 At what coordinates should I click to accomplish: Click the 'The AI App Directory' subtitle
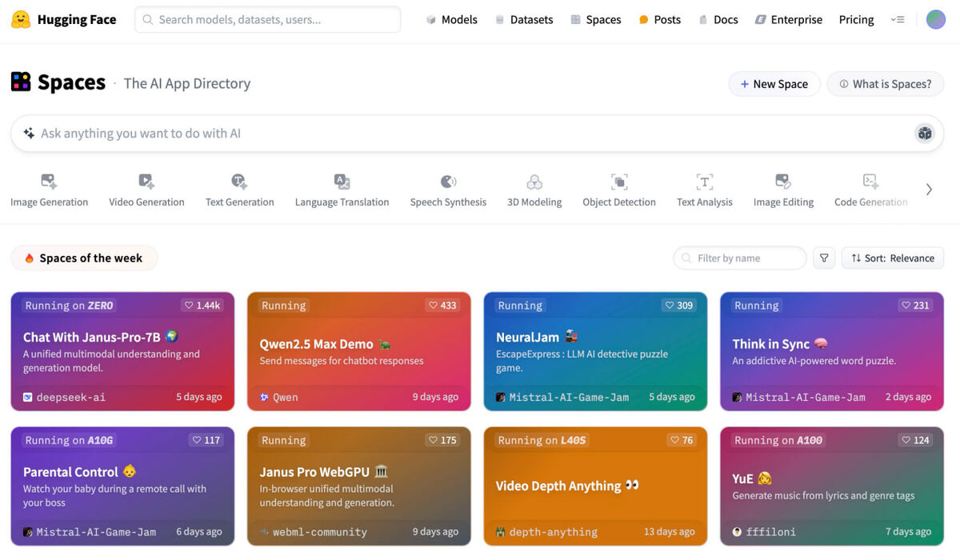(187, 83)
